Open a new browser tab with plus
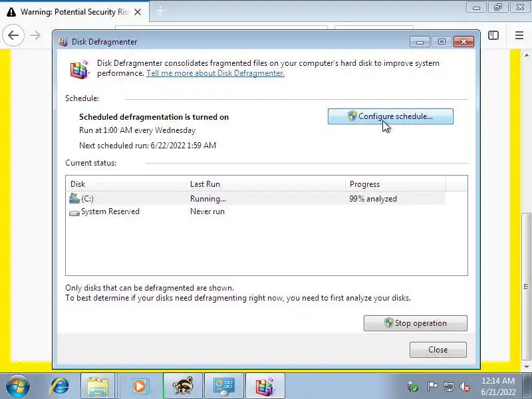The width and height of the screenshot is (532, 399). tap(160, 11)
